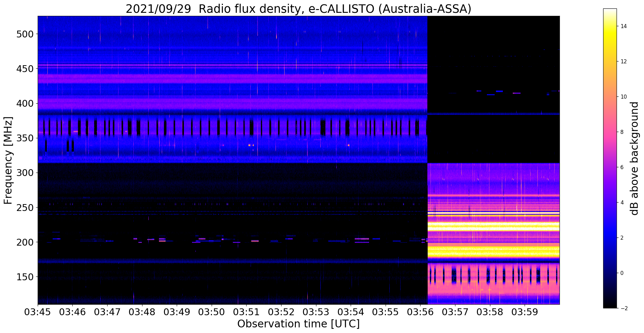Click the 'dB above background' colorbar label
Viewport: 644px width, 333px height.
[x=634, y=158]
